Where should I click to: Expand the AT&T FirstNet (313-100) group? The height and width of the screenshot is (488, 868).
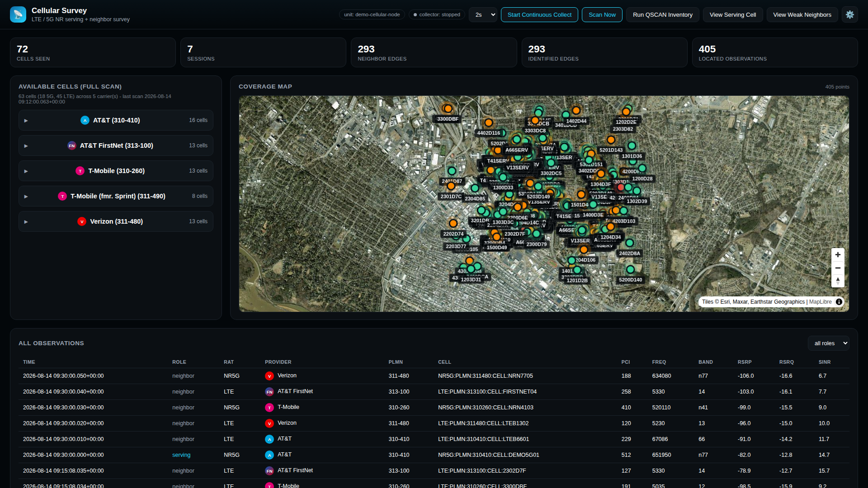(x=116, y=145)
